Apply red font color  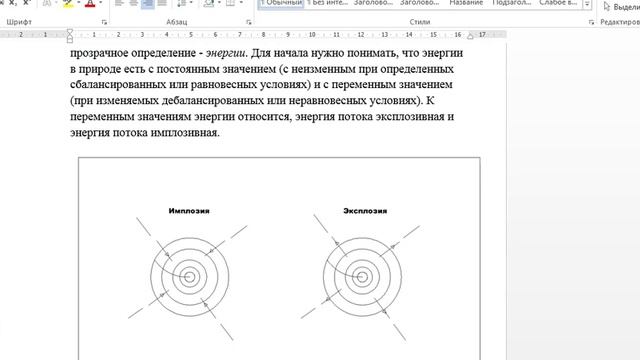coord(90,3)
